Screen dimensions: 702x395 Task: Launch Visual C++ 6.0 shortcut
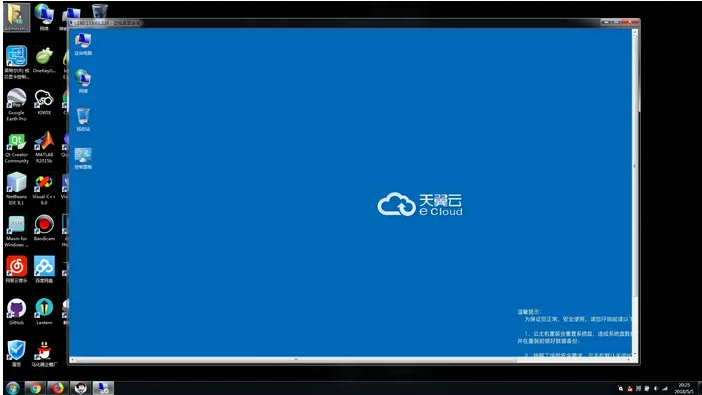44,189
